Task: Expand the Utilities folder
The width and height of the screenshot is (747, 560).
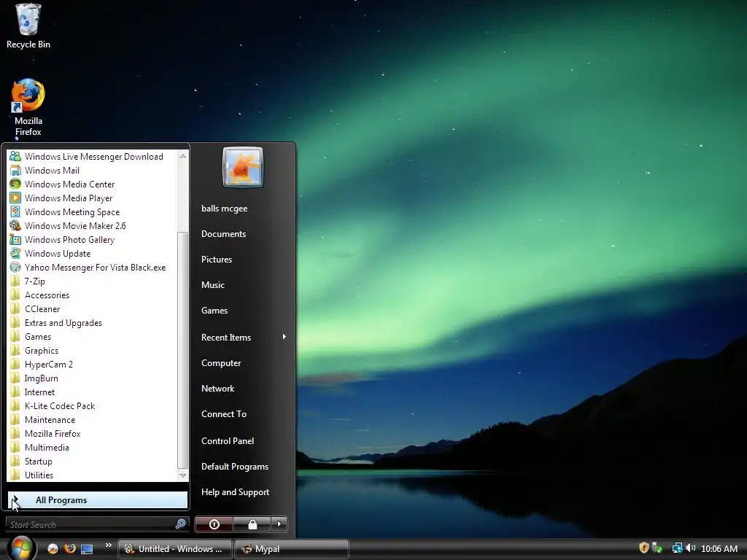Action: pos(31,474)
